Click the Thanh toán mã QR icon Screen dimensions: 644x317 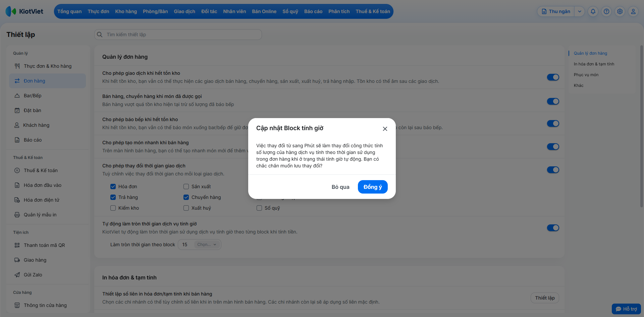17,245
